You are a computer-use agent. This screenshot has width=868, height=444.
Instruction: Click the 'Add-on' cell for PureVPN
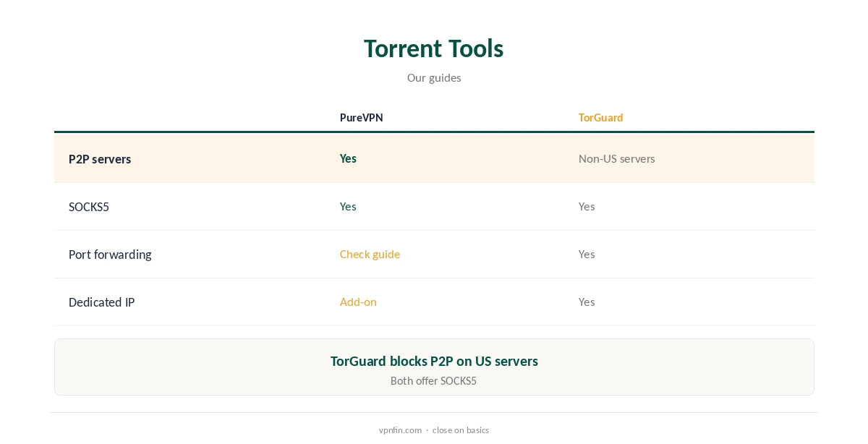pyautogui.click(x=358, y=302)
